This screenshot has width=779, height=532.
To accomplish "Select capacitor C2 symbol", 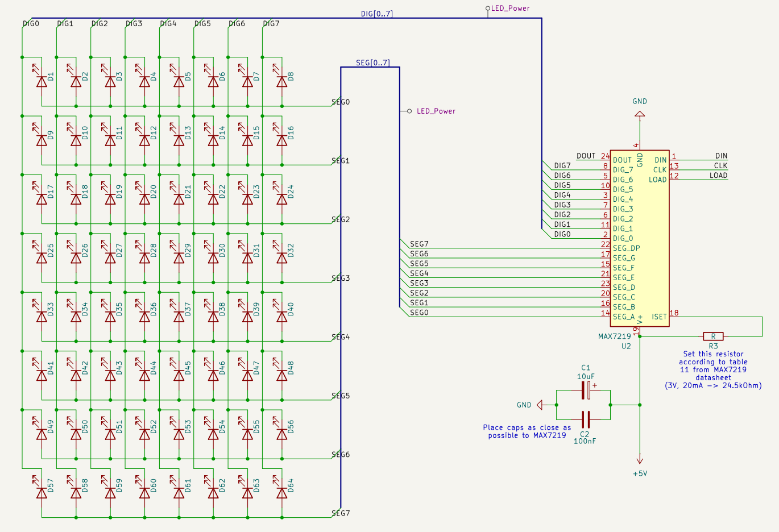I will (x=586, y=419).
